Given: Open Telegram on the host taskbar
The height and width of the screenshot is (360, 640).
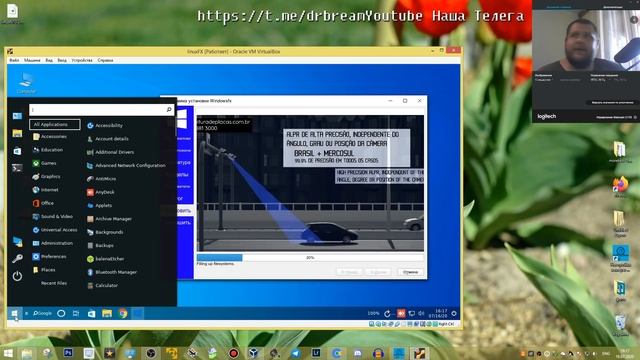Looking at the screenshot, I should tap(296, 353).
